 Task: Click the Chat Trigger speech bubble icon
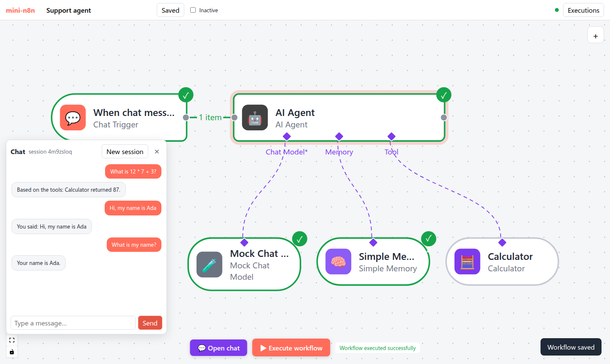(x=73, y=118)
